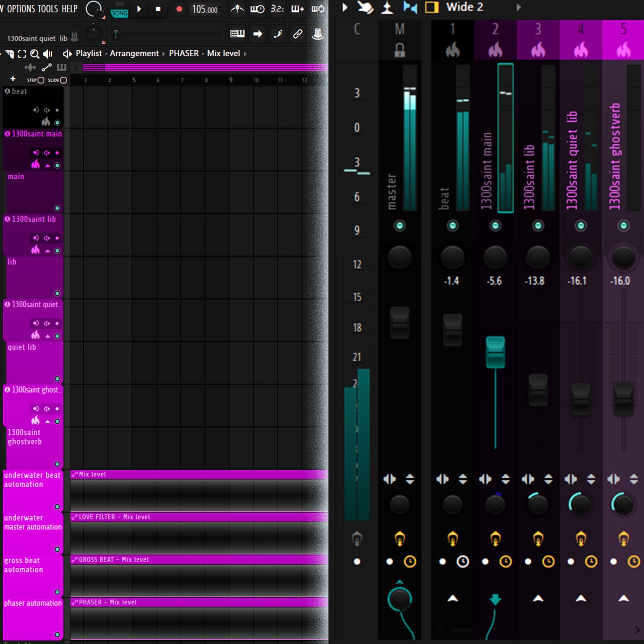Expand arrow after PHASER - Mix level
The width and height of the screenshot is (644, 644).
(245, 54)
